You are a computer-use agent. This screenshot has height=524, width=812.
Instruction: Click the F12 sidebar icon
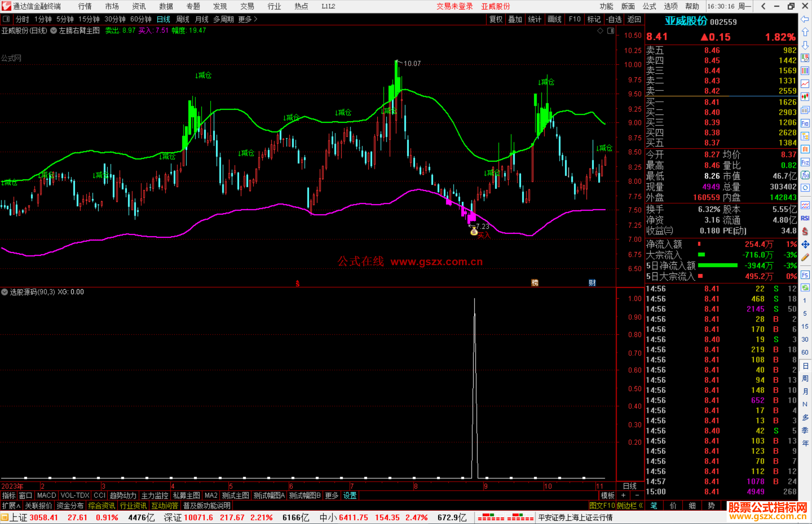coord(805,162)
